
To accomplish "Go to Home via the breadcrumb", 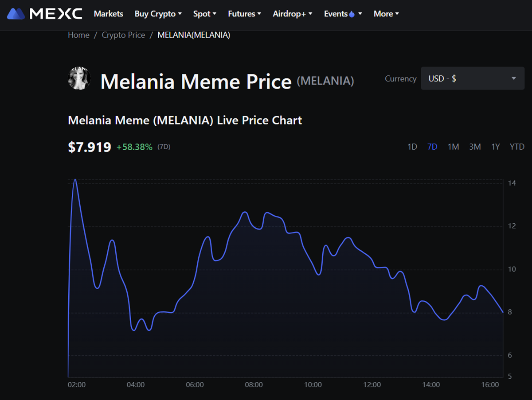I will tap(78, 35).
